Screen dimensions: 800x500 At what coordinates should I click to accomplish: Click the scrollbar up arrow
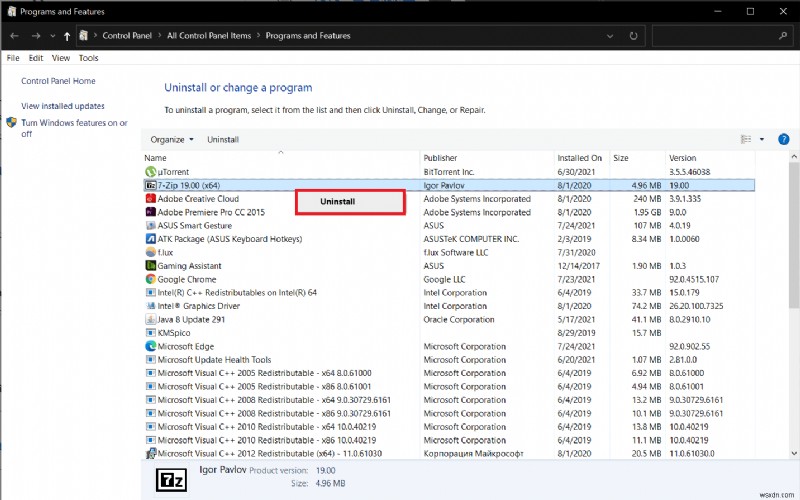coord(794,156)
